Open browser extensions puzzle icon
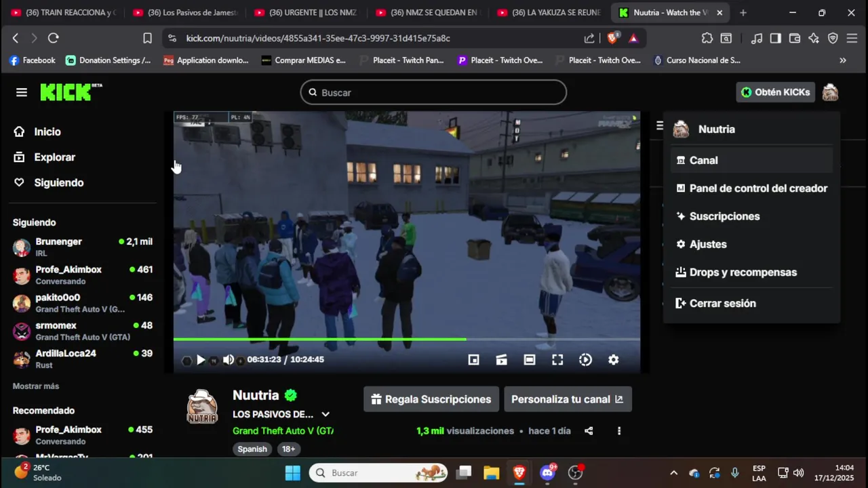868x488 pixels. tap(707, 38)
